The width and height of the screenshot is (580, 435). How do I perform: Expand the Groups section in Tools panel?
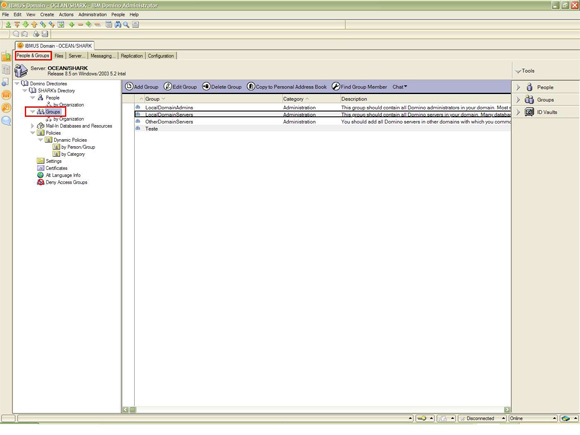518,100
